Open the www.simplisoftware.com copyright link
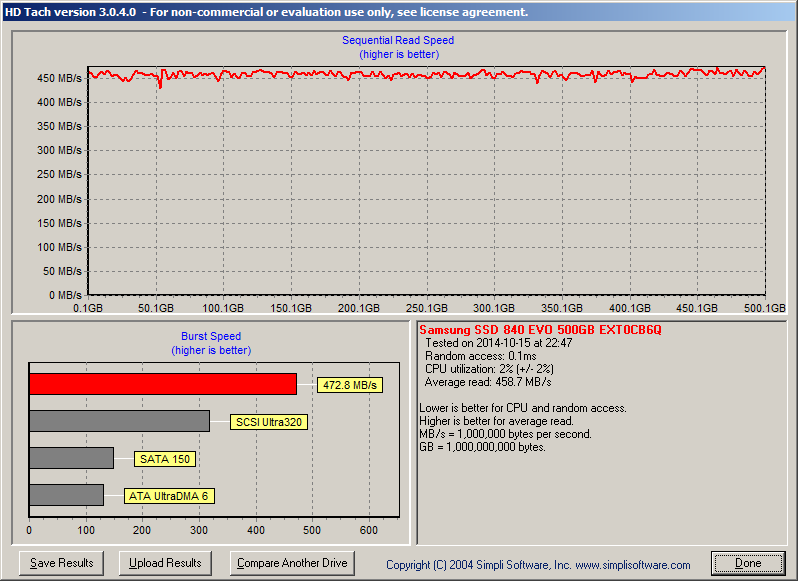This screenshot has width=798, height=581. pos(633,565)
